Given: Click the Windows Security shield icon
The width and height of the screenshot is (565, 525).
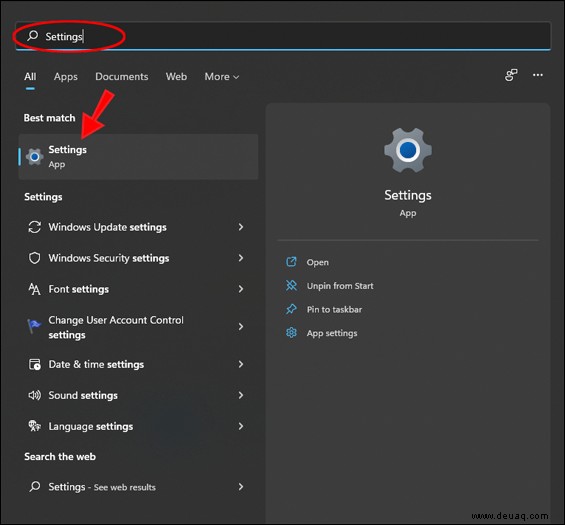Looking at the screenshot, I should pyautogui.click(x=35, y=258).
